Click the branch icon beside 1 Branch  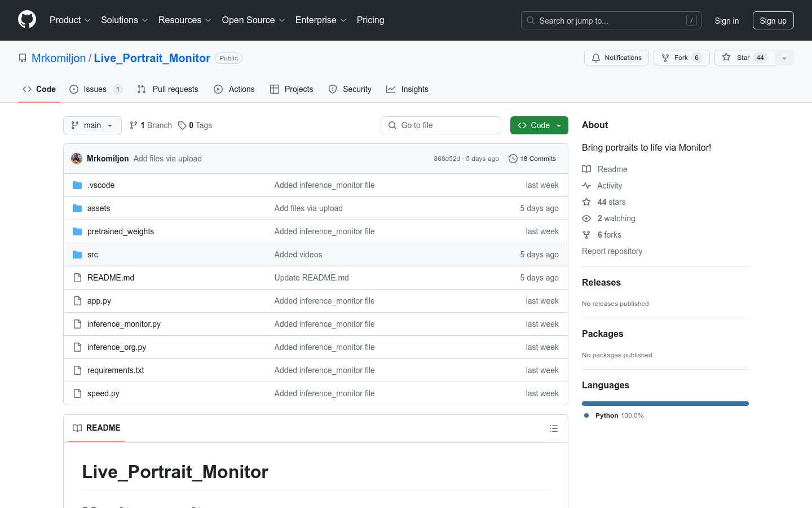pyautogui.click(x=134, y=125)
